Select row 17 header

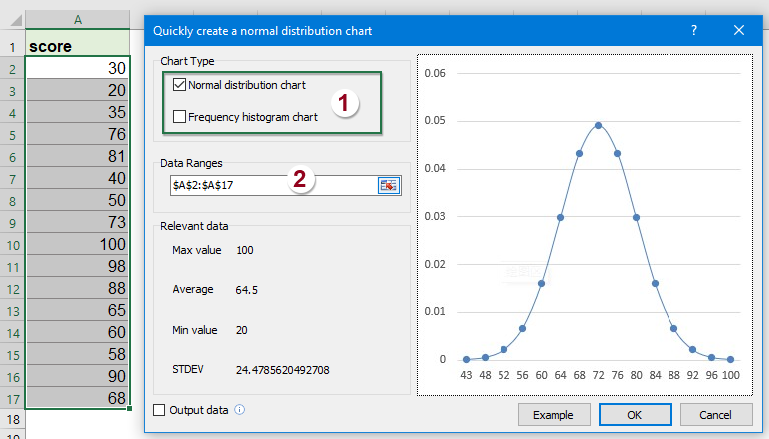click(x=12, y=398)
